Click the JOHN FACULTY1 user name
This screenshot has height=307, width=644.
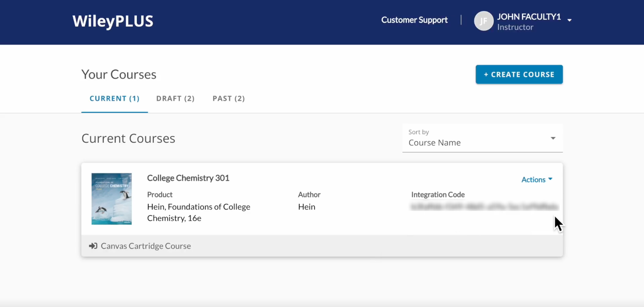[x=529, y=17]
